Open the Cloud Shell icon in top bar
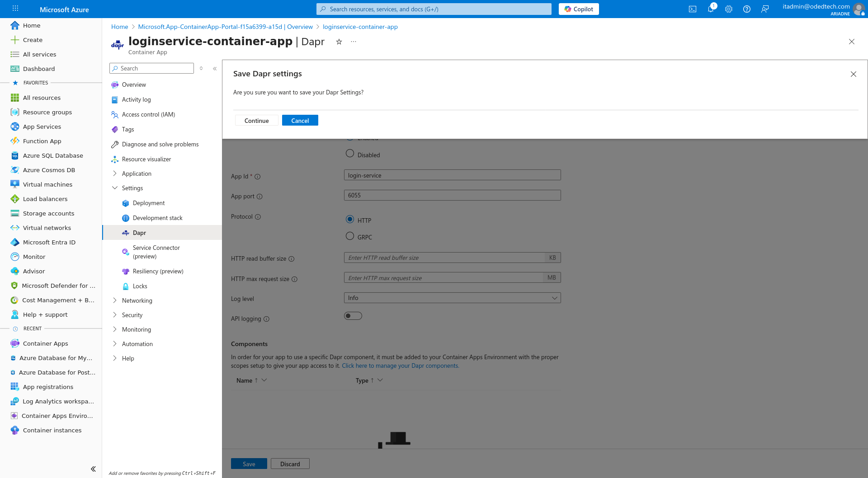Screen dimensions: 868x478 pos(692,9)
